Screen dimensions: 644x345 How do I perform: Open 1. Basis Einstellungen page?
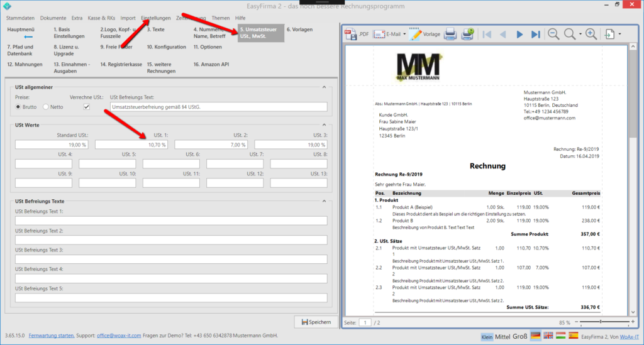pos(69,33)
